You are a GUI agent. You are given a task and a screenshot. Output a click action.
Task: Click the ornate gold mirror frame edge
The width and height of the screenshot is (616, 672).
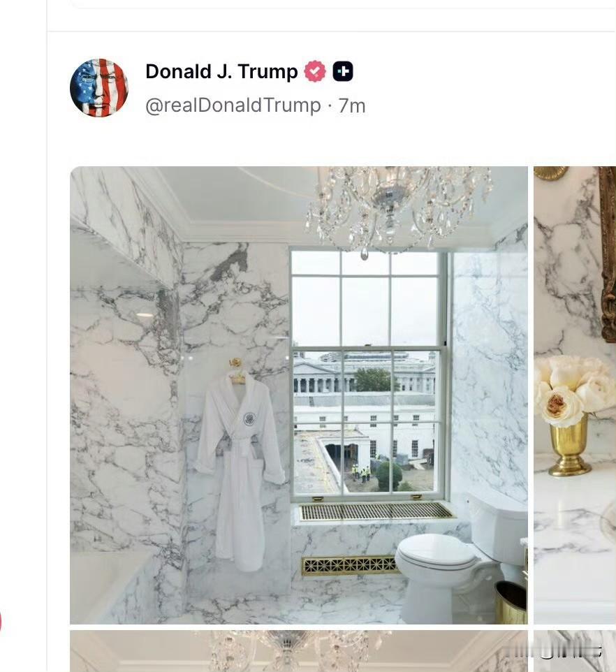[608, 254]
